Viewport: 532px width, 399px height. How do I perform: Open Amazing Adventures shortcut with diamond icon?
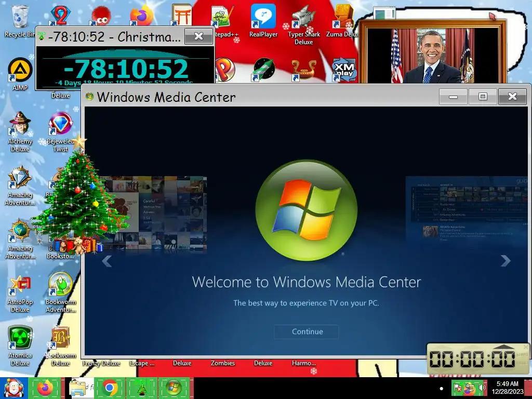pyautogui.click(x=20, y=185)
